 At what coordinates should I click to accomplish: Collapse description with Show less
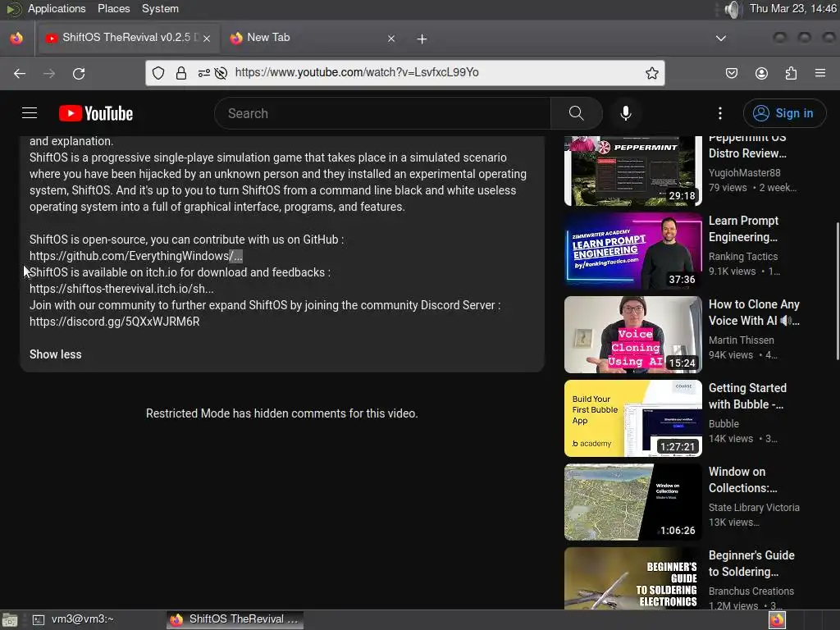56,354
